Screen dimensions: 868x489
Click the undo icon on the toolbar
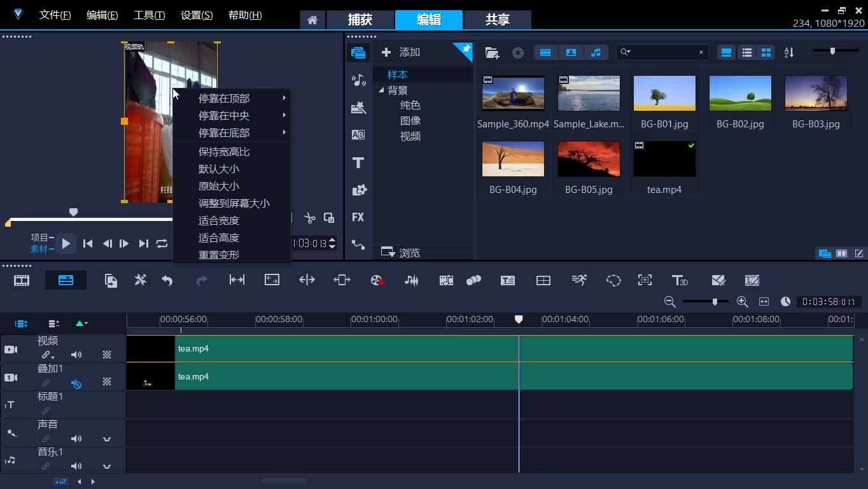[x=166, y=280]
